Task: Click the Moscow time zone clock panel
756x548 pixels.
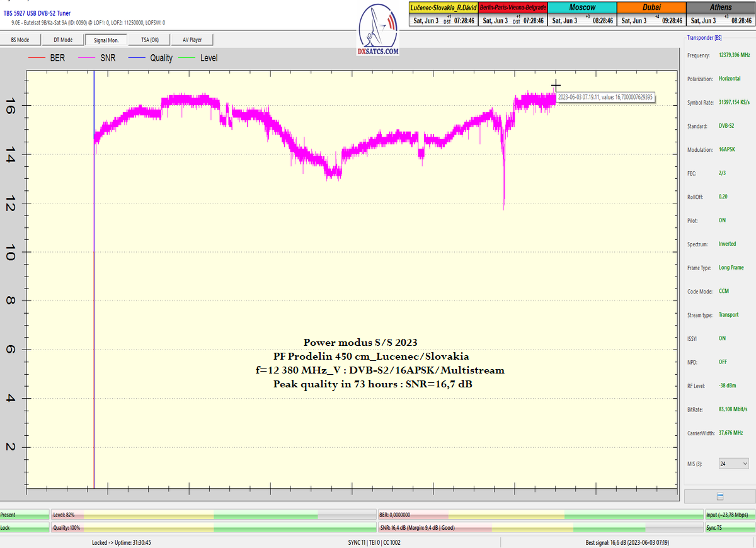Action: (582, 14)
